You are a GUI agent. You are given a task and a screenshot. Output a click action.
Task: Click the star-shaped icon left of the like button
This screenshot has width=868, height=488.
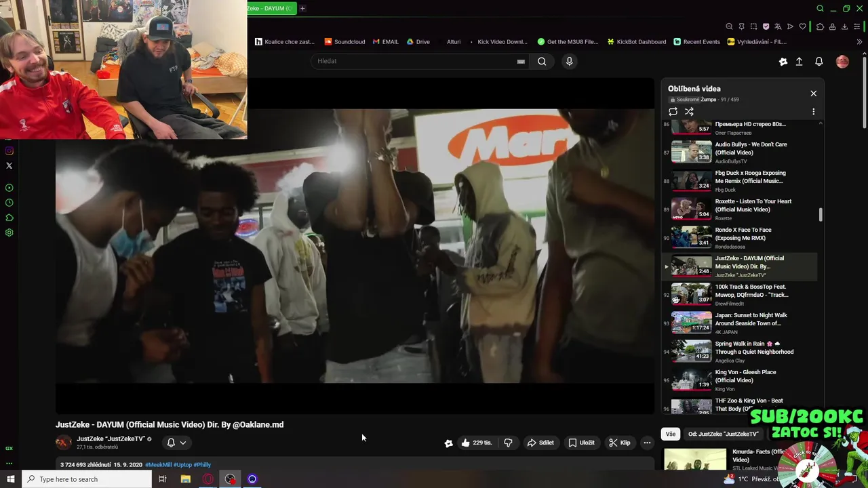448,443
